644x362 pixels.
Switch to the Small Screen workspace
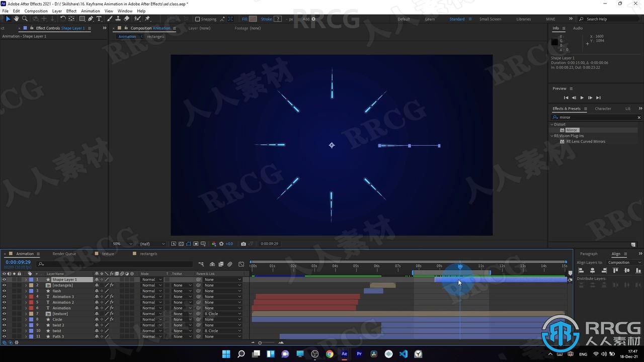[x=490, y=19]
